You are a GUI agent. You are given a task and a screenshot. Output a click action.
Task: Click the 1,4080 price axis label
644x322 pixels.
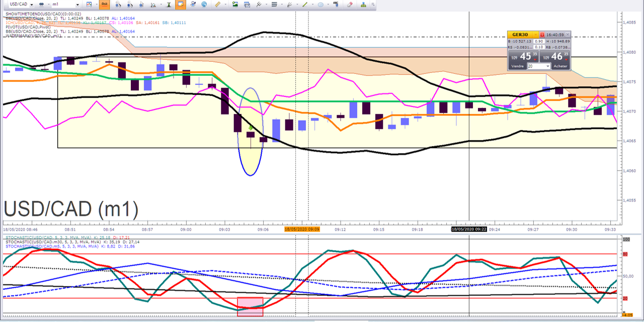[629, 52]
